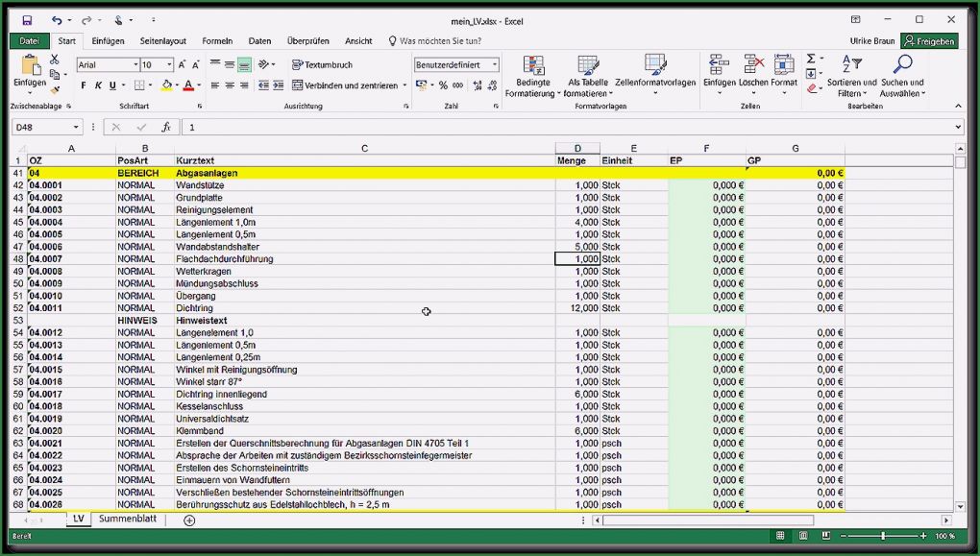Click the zoom slider in status bar
980x556 pixels.
click(883, 535)
